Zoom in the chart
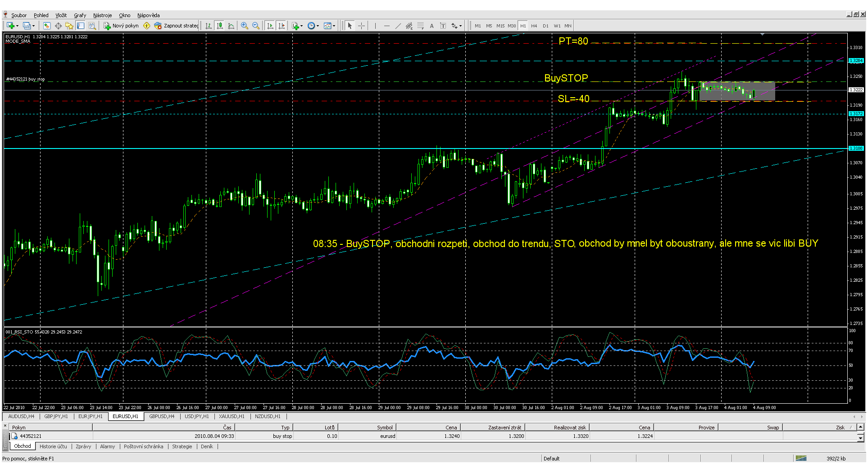The height and width of the screenshot is (464, 868). click(x=244, y=26)
